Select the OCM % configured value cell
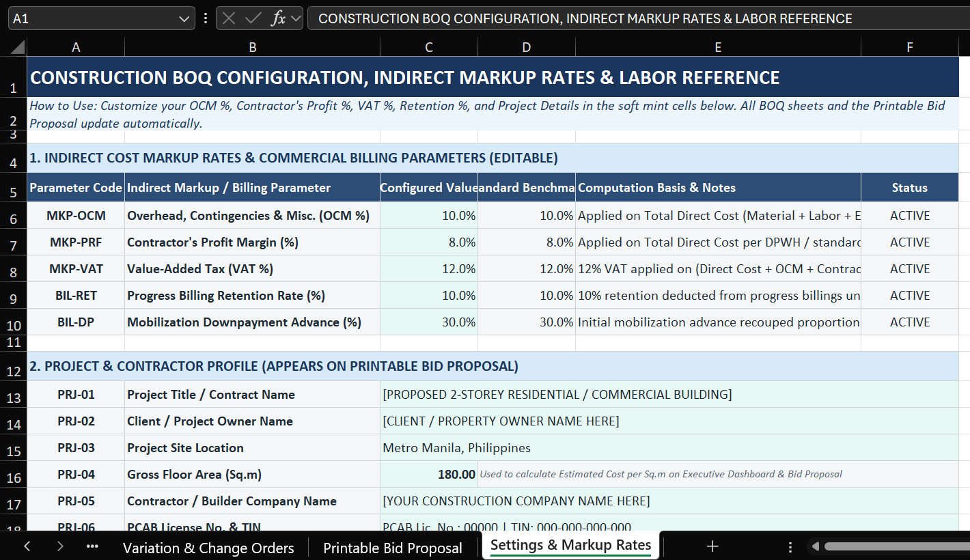The width and height of the screenshot is (970, 560). pos(429,216)
